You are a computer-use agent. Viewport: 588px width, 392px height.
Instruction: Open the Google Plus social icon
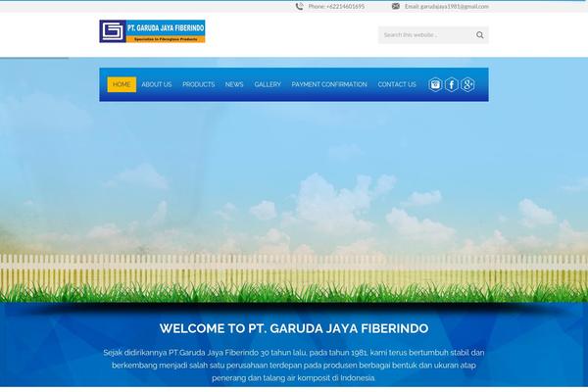[467, 84]
